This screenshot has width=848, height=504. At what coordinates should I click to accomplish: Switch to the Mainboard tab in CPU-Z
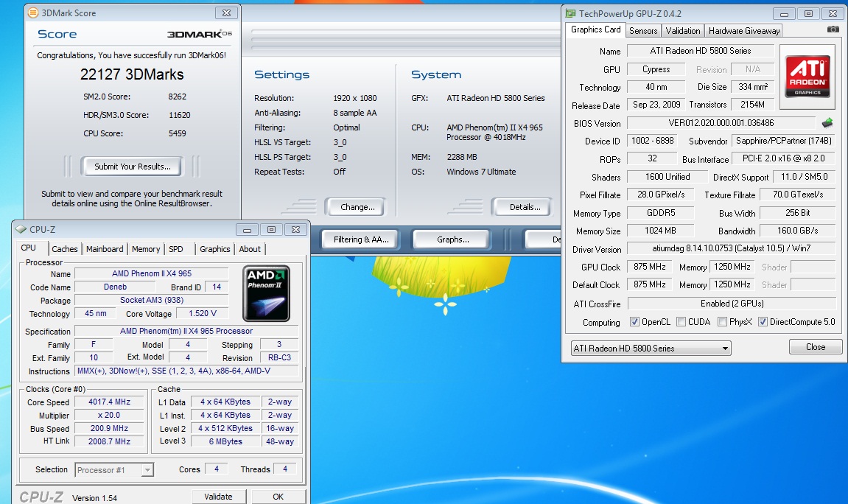[x=105, y=249]
